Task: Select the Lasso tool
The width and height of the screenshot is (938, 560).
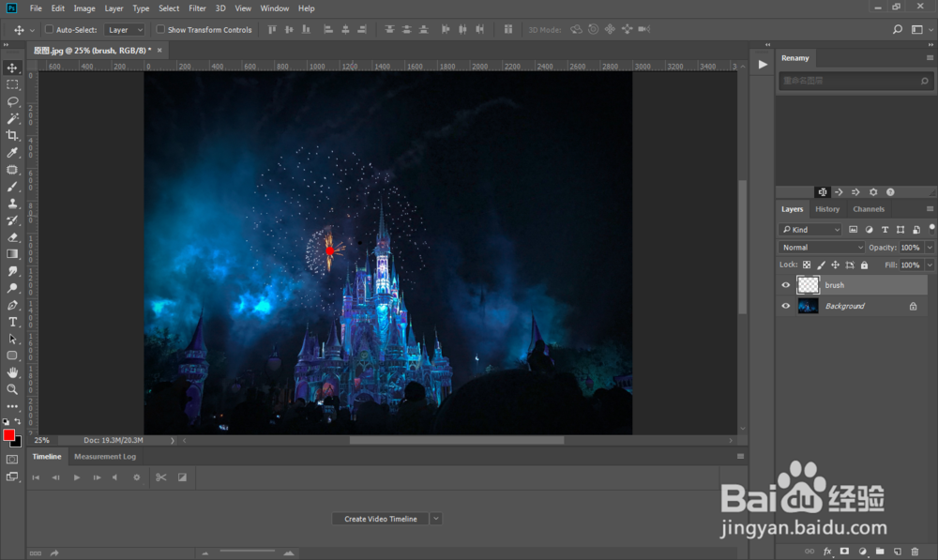Action: [x=13, y=101]
